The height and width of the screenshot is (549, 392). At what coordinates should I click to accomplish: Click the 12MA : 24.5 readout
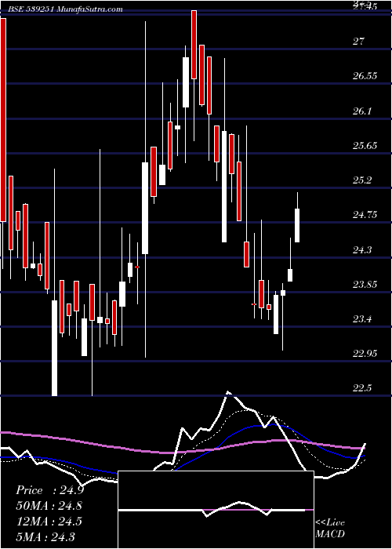pos(49,522)
